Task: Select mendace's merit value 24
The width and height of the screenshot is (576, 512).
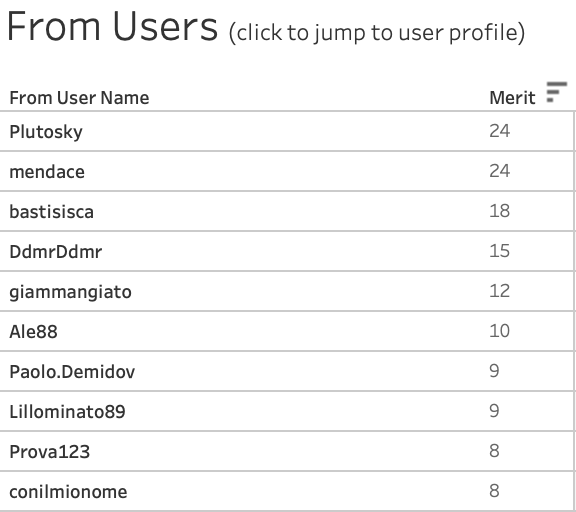Action: pos(499,171)
